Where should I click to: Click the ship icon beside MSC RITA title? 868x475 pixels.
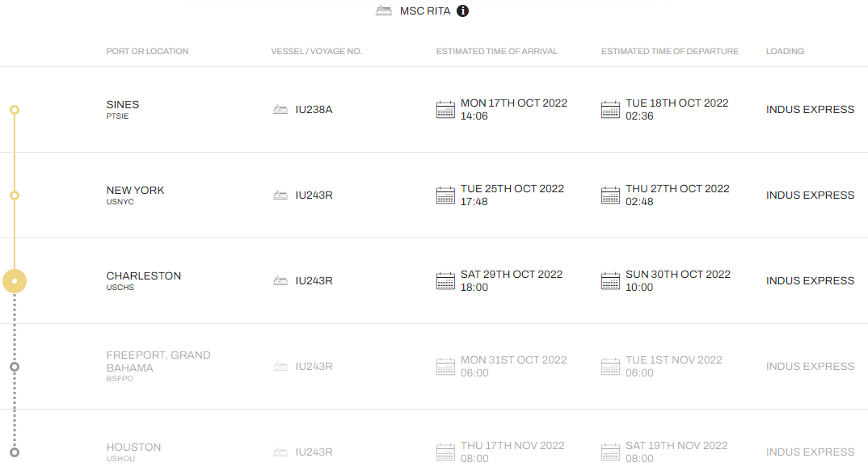(x=384, y=11)
